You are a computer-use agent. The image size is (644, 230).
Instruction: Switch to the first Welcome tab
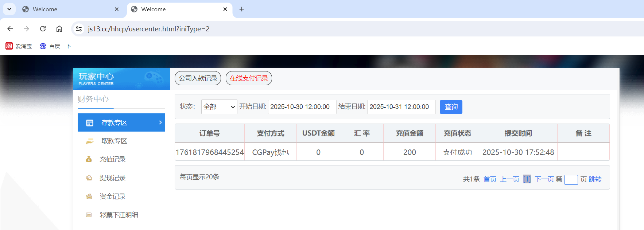click(71, 9)
